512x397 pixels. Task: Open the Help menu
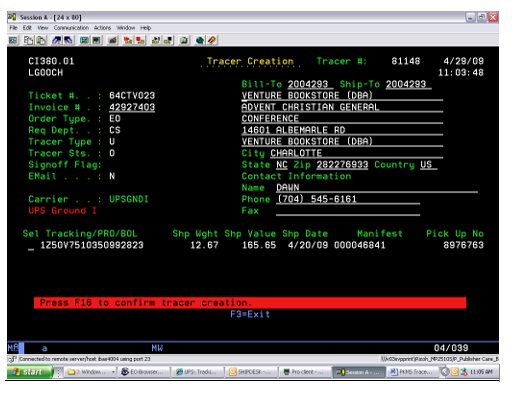(145, 28)
